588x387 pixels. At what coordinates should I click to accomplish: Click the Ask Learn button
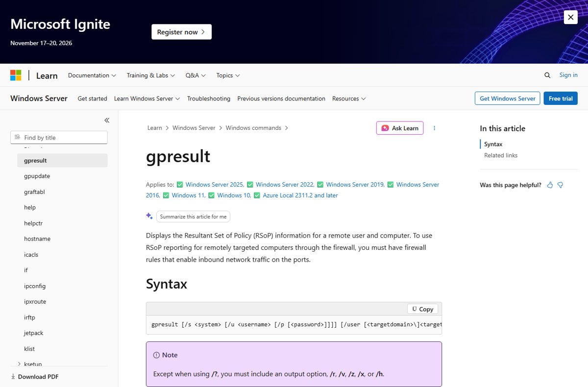click(x=400, y=128)
